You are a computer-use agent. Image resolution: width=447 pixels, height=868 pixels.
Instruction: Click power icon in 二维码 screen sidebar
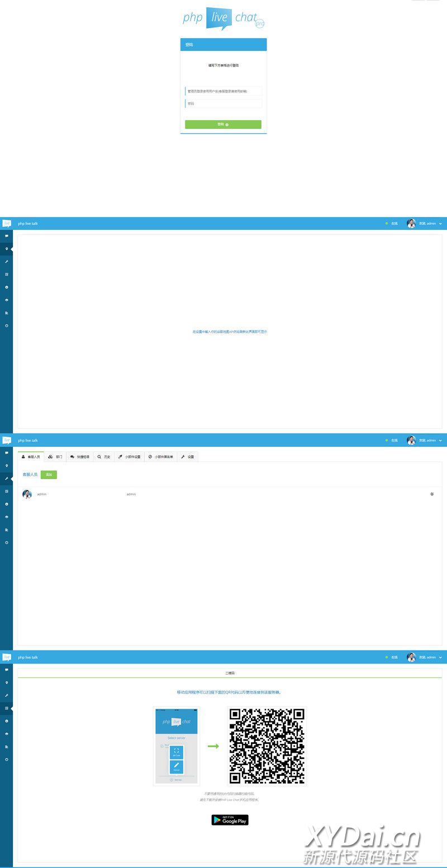(x=7, y=759)
